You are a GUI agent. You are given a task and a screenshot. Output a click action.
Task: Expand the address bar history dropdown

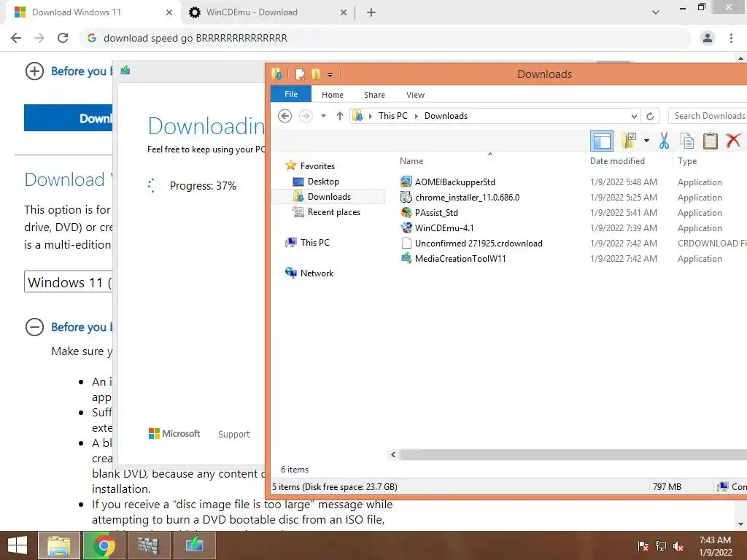click(634, 116)
